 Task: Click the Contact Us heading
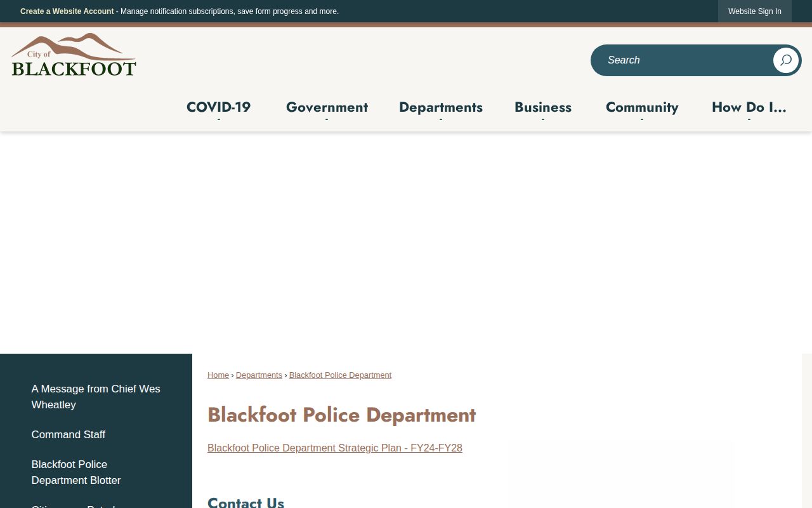point(246,502)
